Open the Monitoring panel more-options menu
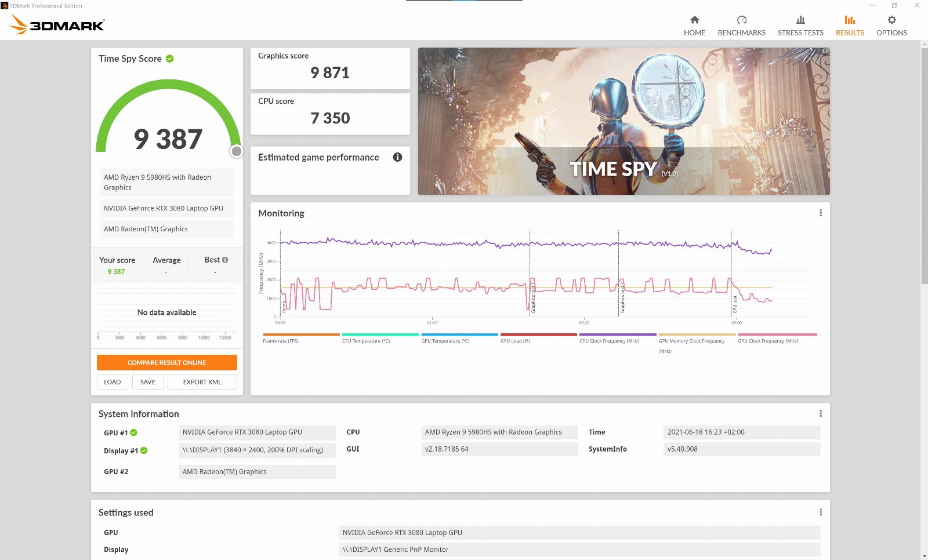The height and width of the screenshot is (560, 928). click(820, 213)
